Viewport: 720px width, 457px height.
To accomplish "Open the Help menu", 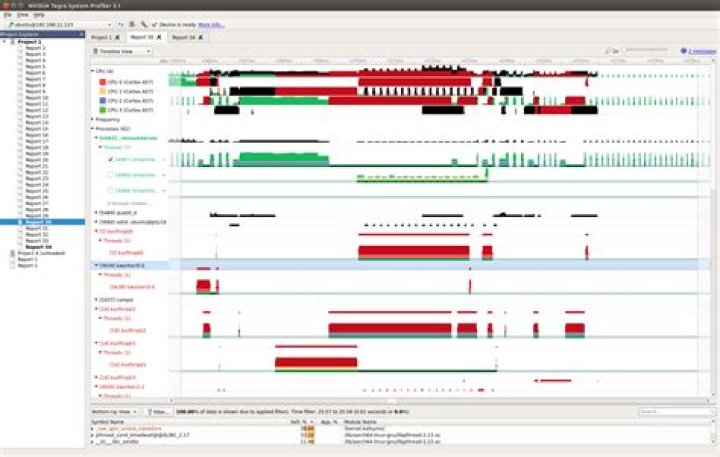I will (39, 15).
